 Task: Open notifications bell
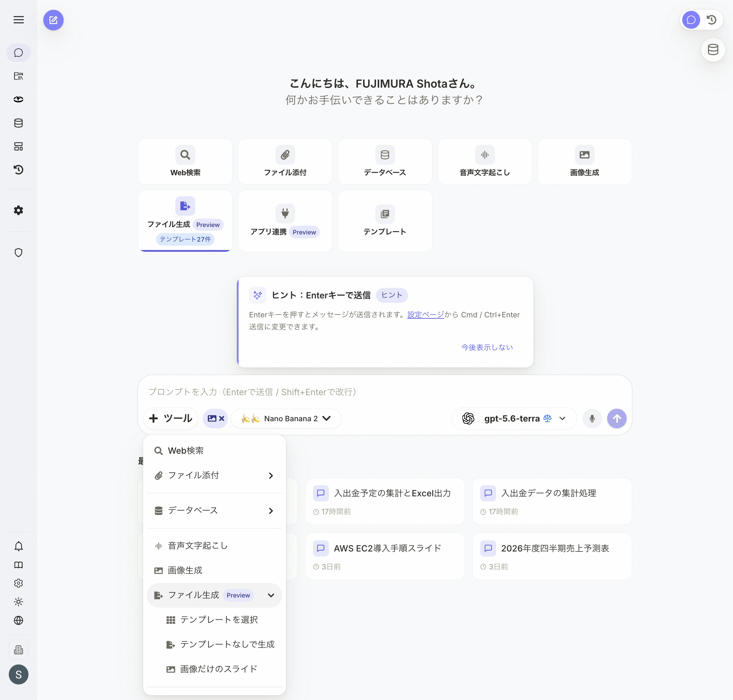point(18,546)
